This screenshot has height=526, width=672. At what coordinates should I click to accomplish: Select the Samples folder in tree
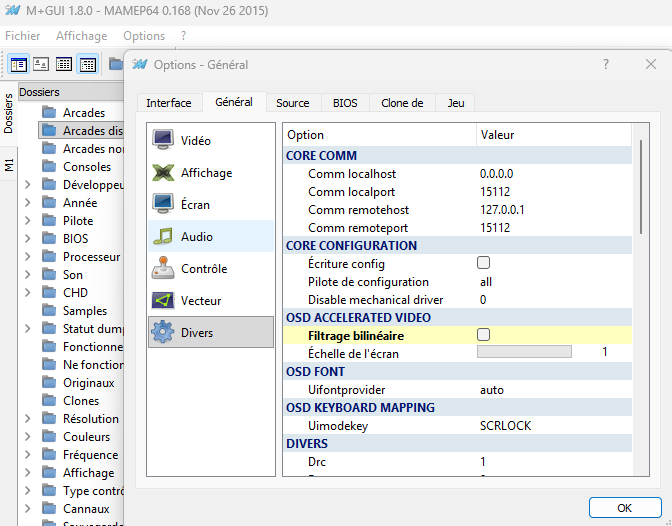tap(84, 311)
